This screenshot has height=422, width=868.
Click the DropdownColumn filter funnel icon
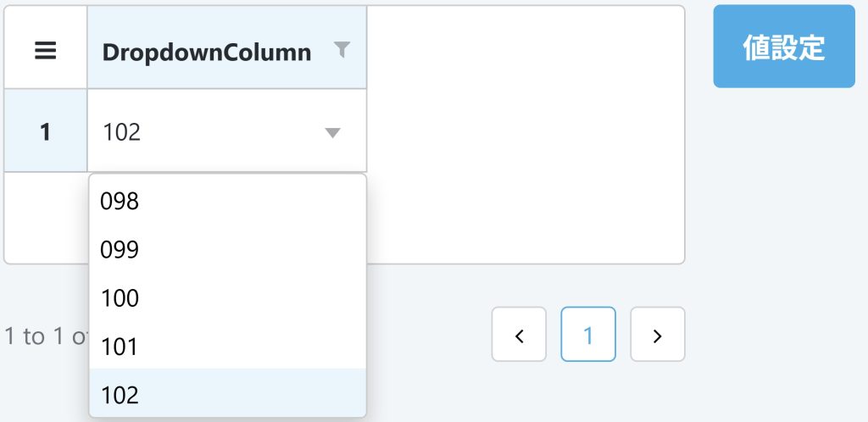tap(342, 50)
